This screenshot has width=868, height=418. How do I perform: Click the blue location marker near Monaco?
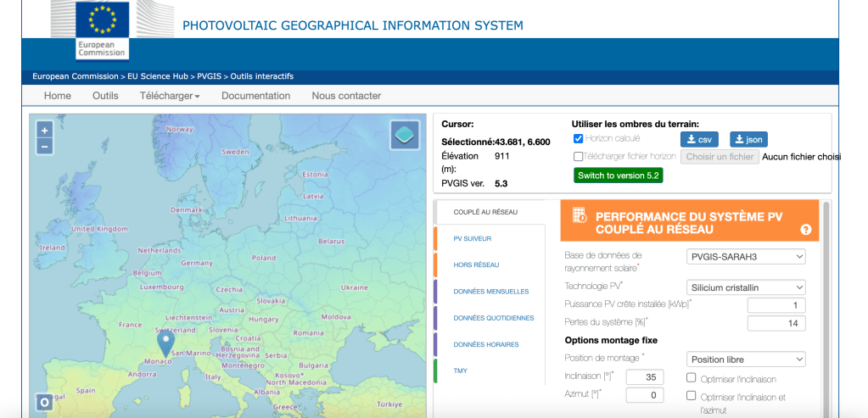point(165,343)
